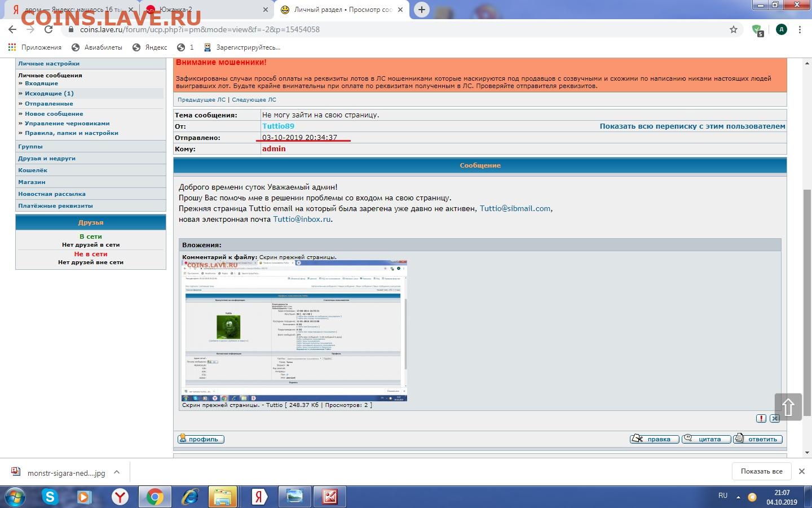The width and height of the screenshot is (812, 508).
Task: Click the Tuttio@inbox.ru email link
Action: point(302,220)
